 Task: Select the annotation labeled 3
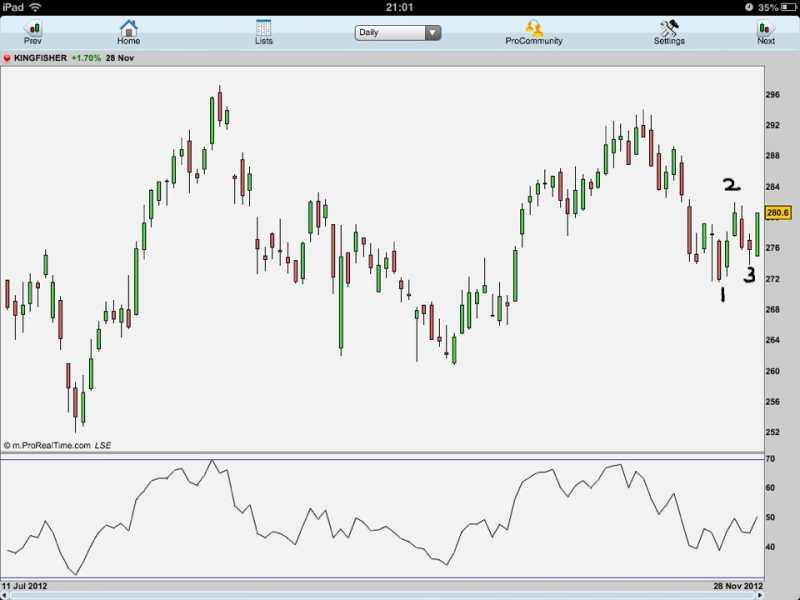[749, 275]
